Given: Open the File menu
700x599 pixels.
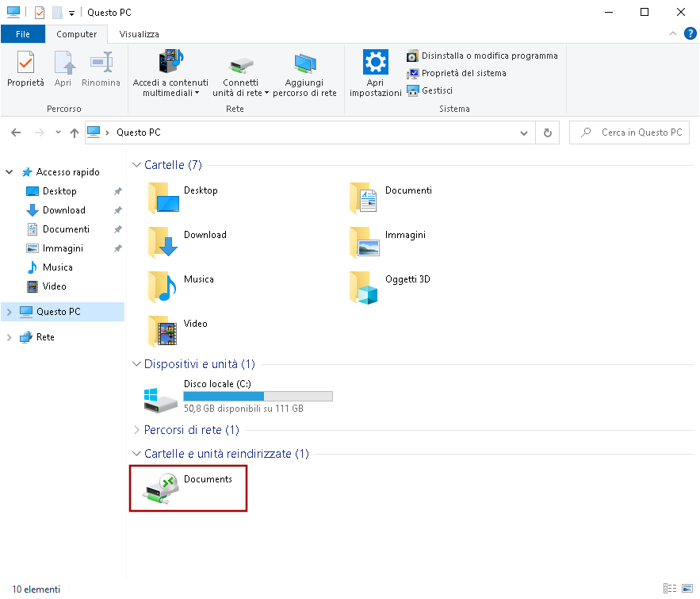Looking at the screenshot, I should [x=23, y=34].
